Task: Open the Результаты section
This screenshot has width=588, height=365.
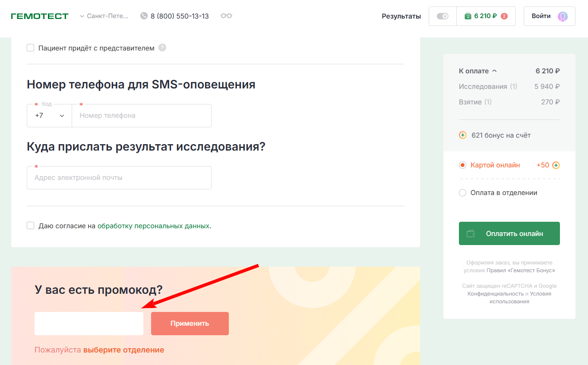Action: (x=401, y=16)
